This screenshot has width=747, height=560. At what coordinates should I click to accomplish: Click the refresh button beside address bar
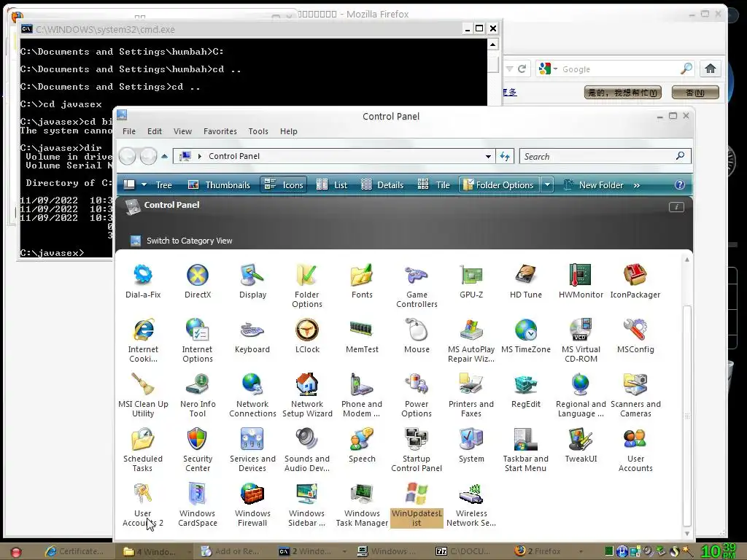point(505,156)
